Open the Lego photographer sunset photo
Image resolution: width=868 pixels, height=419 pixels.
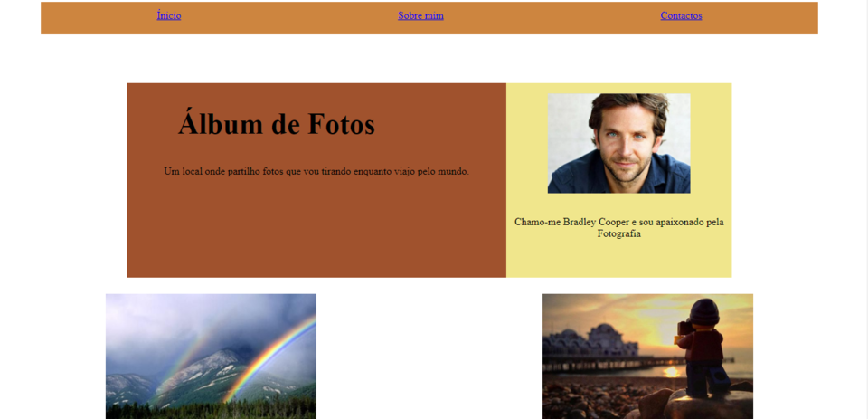pos(647,357)
